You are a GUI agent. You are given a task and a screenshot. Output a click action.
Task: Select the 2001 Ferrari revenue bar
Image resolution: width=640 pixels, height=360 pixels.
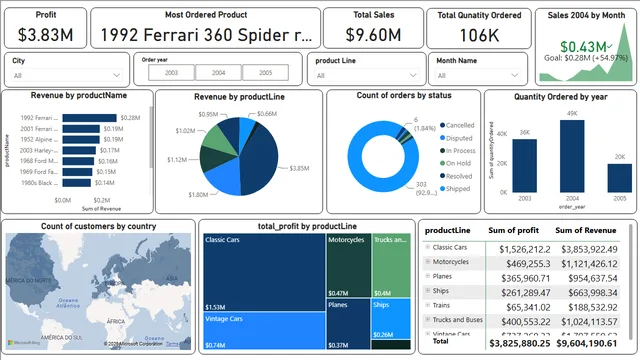81,129
